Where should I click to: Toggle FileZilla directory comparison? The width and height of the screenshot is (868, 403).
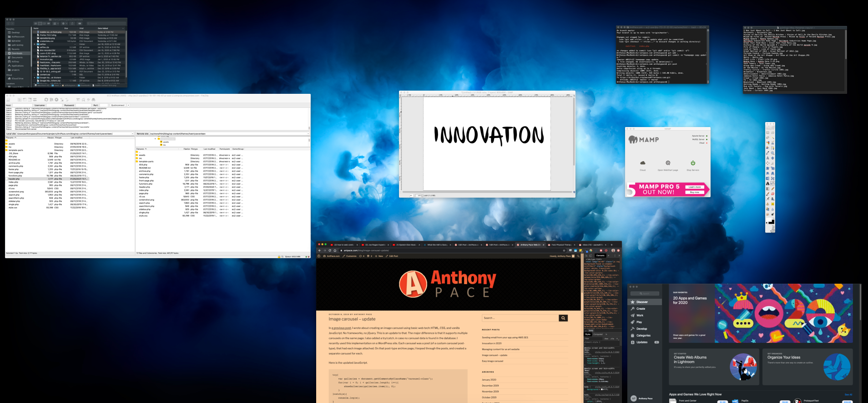[83, 100]
